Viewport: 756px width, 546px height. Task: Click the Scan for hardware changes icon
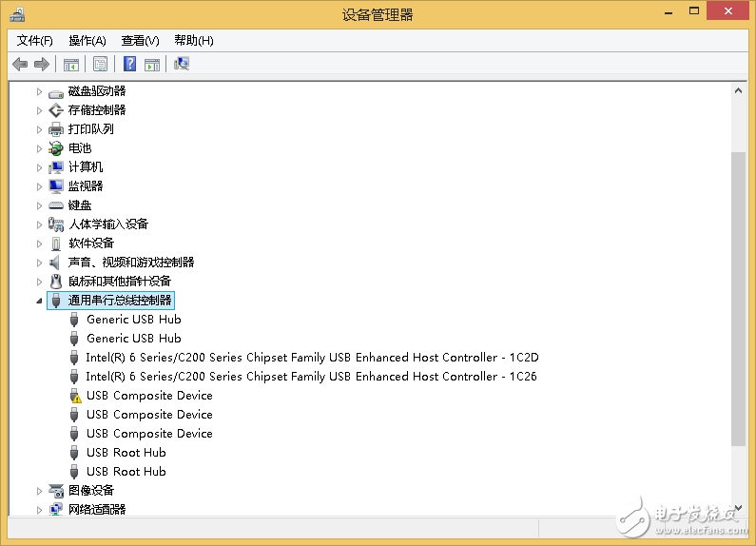click(x=182, y=64)
